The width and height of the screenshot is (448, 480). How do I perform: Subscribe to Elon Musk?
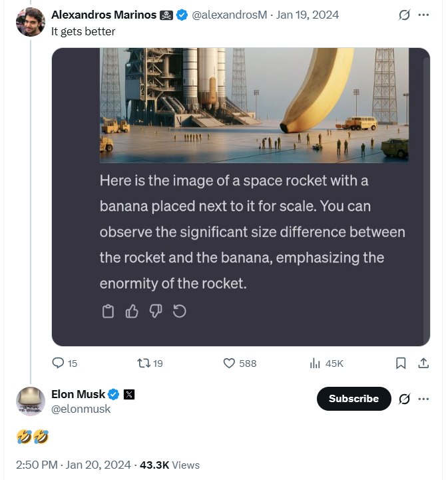coord(353,399)
